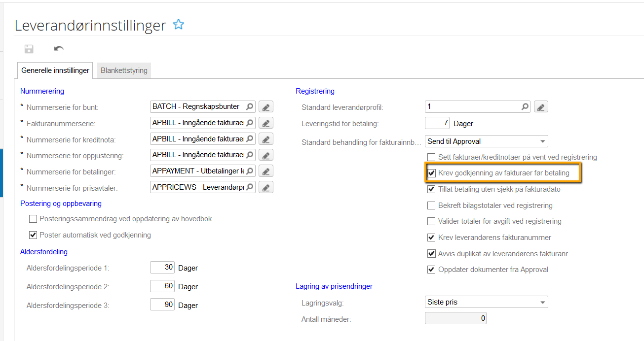Open search magnifier for Nummerserie for betalinger

250,171
